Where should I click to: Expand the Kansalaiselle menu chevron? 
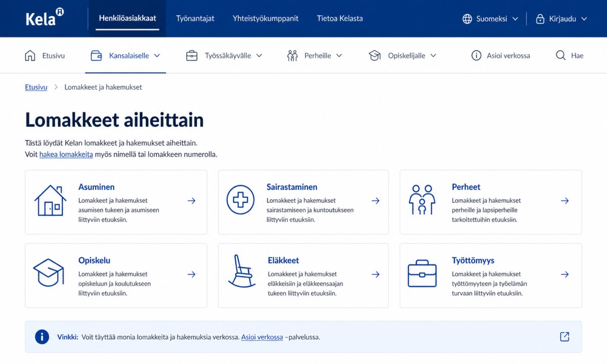pos(157,56)
